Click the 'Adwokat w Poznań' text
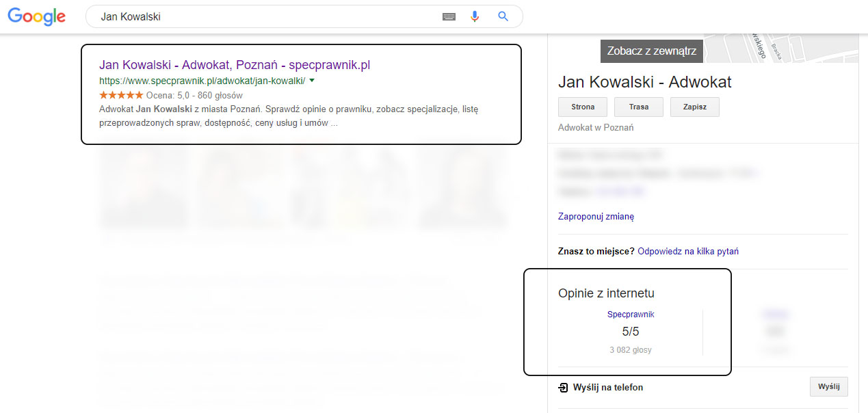Image resolution: width=868 pixels, height=413 pixels. coord(596,128)
